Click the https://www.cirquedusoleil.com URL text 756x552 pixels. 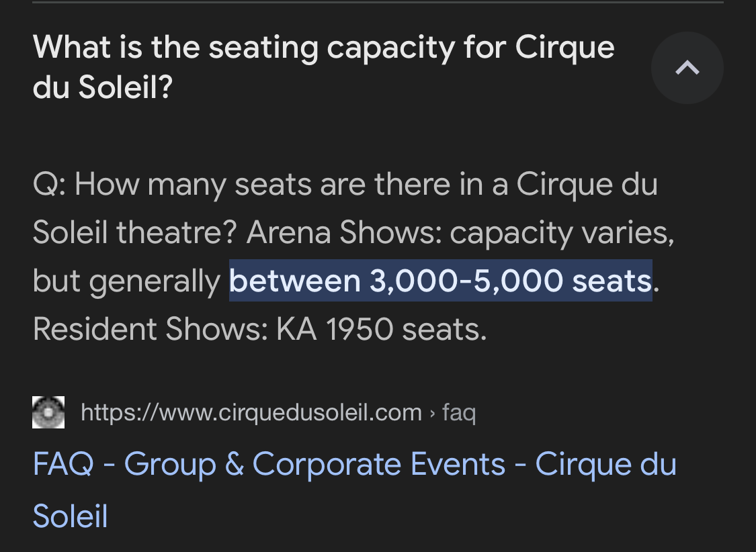tap(251, 413)
